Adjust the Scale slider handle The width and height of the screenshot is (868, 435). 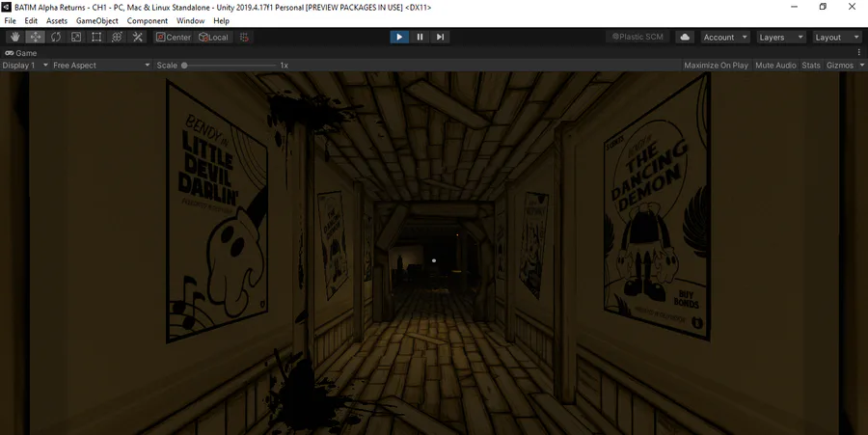tap(184, 66)
